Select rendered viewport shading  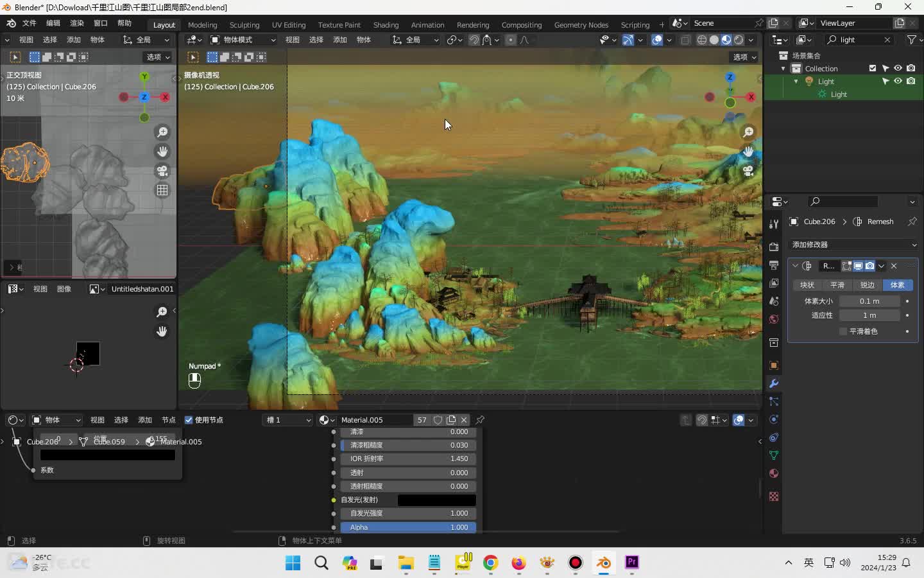click(739, 40)
